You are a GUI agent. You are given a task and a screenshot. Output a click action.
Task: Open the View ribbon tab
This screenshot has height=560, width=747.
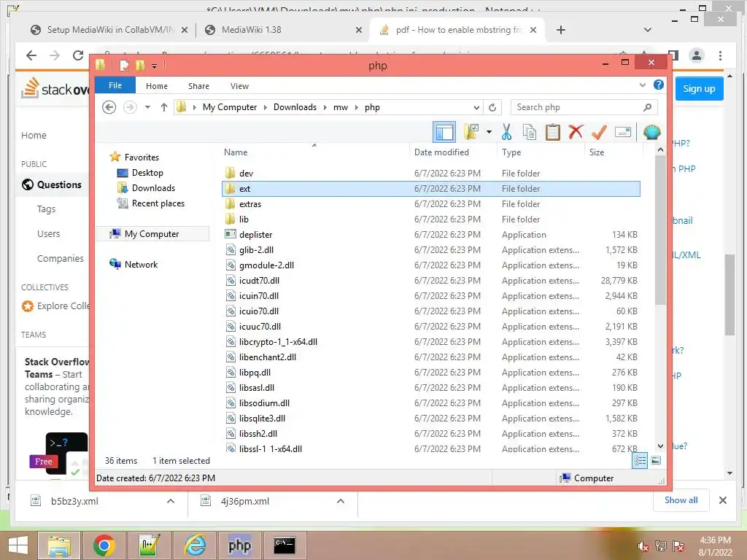[239, 86]
